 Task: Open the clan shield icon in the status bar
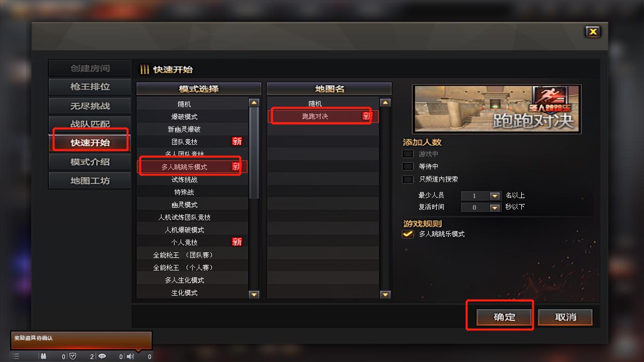pyautogui.click(x=72, y=356)
